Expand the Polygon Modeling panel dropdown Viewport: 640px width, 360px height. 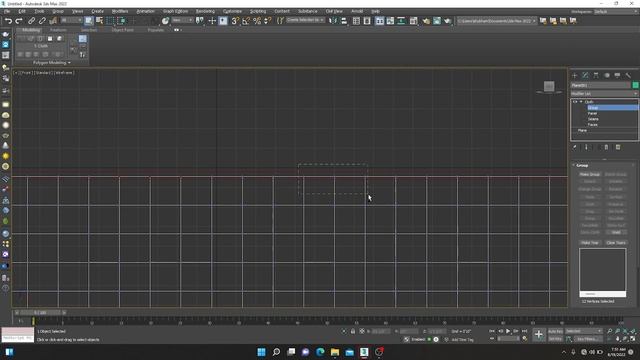[52, 63]
